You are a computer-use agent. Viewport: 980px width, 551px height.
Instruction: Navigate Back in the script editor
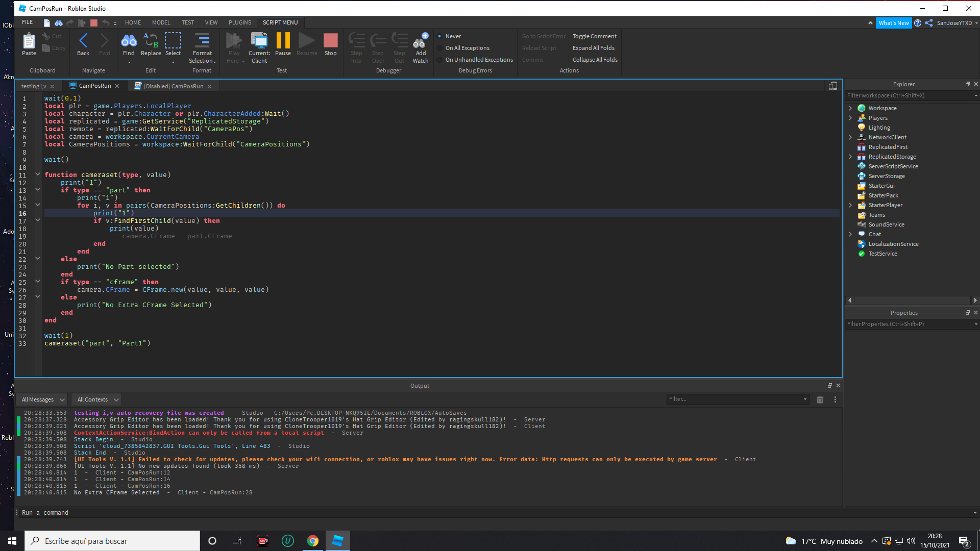(x=83, y=41)
